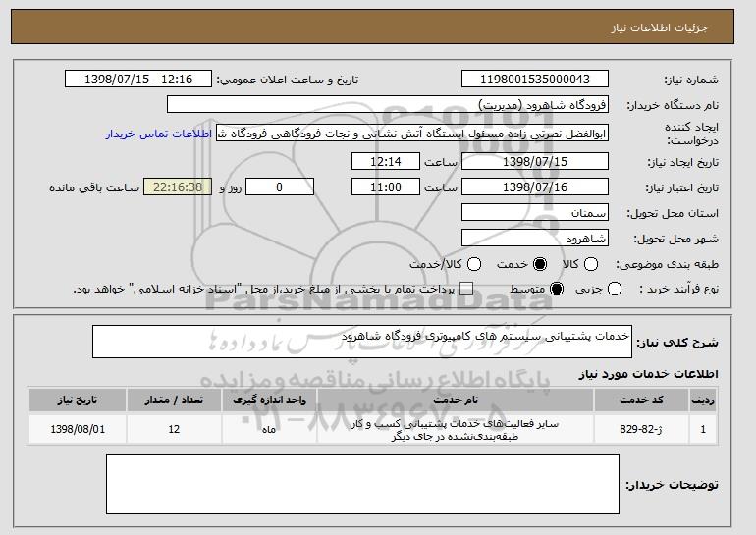The height and width of the screenshot is (535, 756).
Task: Click واحد اندازه گیری column header
Action: pyautogui.click(x=269, y=401)
